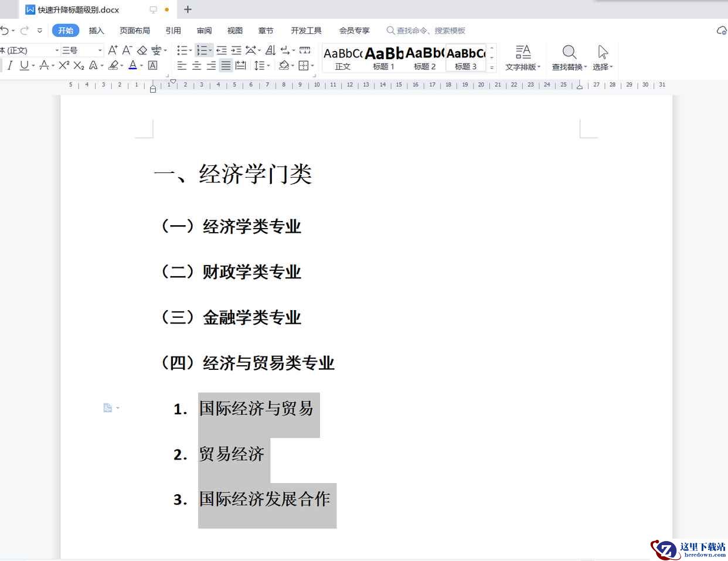Click the 文字排版 button
Screen dimensions: 728x561
(x=523, y=59)
